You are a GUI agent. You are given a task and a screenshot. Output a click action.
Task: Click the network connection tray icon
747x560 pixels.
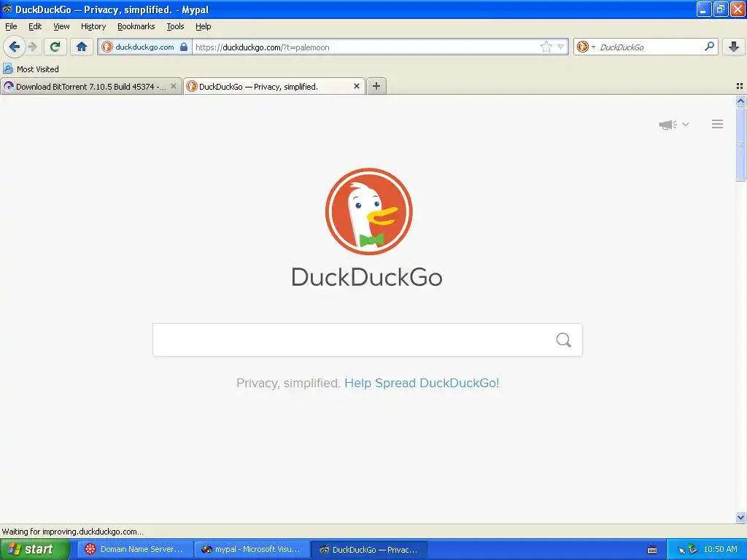tap(692, 550)
